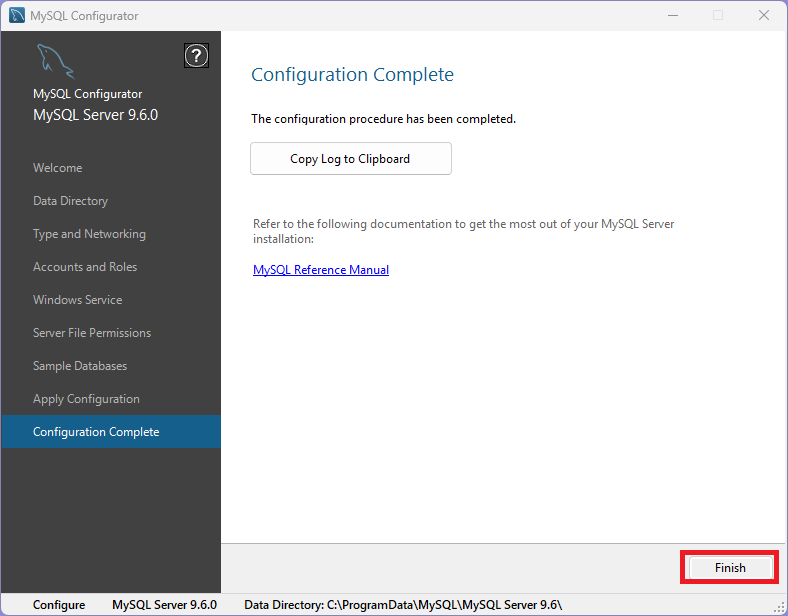Select Accounts and Roles in sidebar
Screen dimensions: 788x616
[x=85, y=267]
